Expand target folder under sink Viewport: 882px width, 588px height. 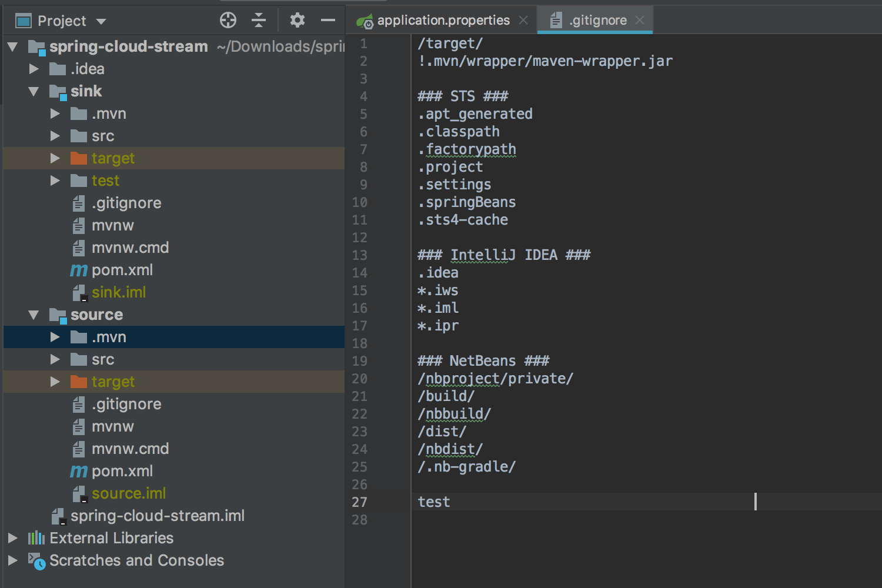[x=55, y=158]
